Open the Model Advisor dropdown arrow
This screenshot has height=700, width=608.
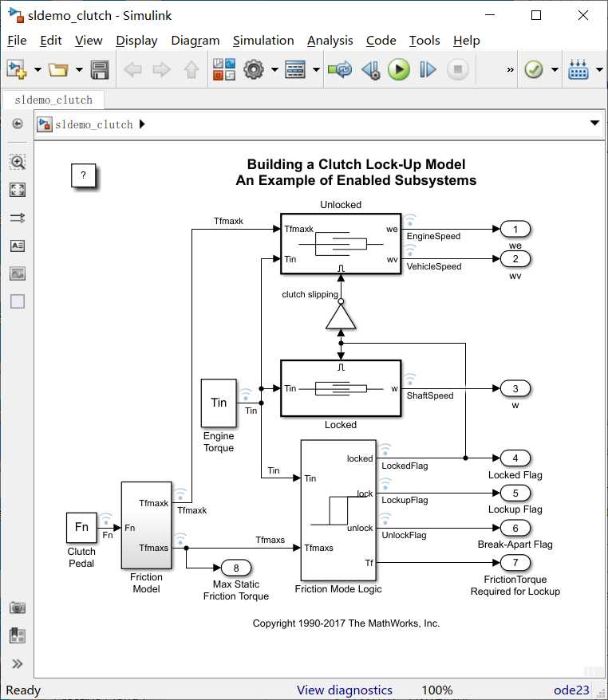[555, 69]
